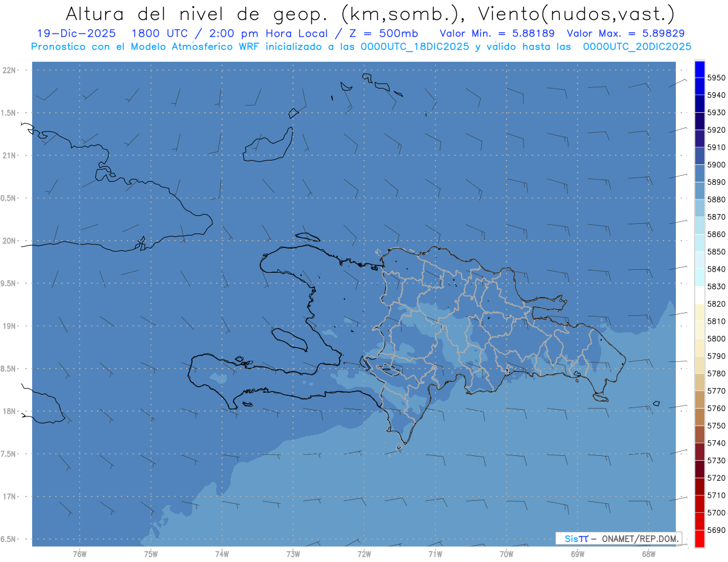Click the '22N' latitude label
Viewport: 728px width, 562px height.
9,70
